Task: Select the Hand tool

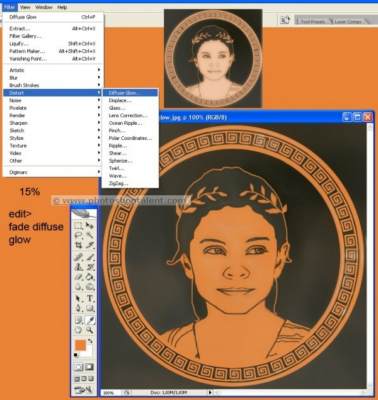Action: pos(79,330)
